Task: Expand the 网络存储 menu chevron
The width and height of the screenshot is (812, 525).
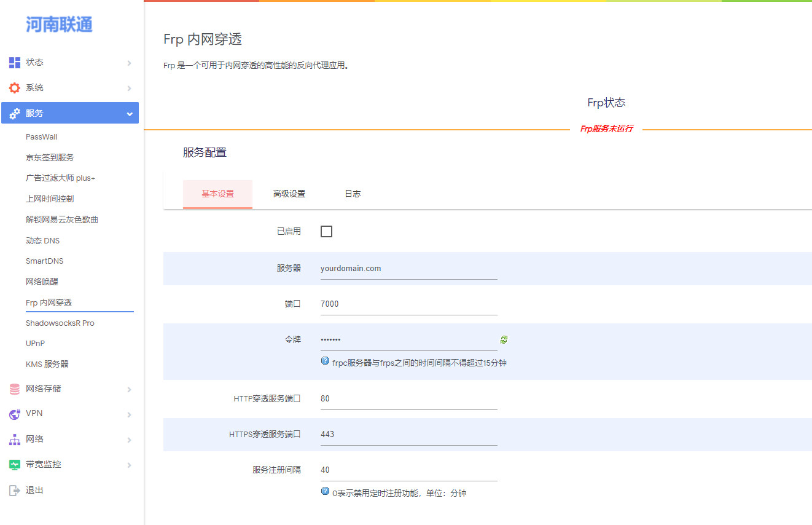Action: coord(129,390)
